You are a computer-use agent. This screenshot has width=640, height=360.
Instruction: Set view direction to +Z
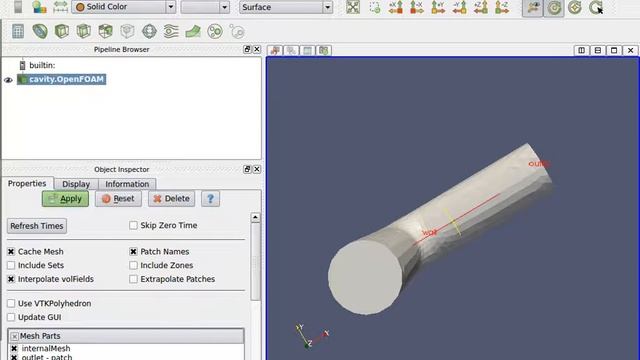tap(480, 7)
